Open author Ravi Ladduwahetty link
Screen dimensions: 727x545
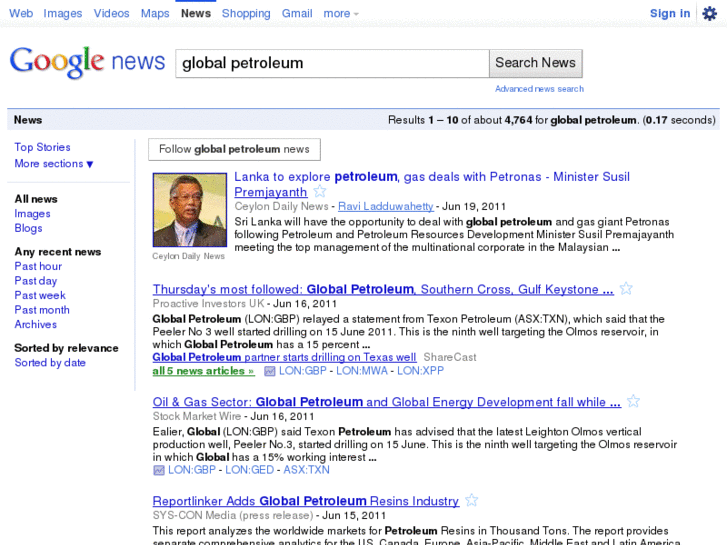(386, 206)
